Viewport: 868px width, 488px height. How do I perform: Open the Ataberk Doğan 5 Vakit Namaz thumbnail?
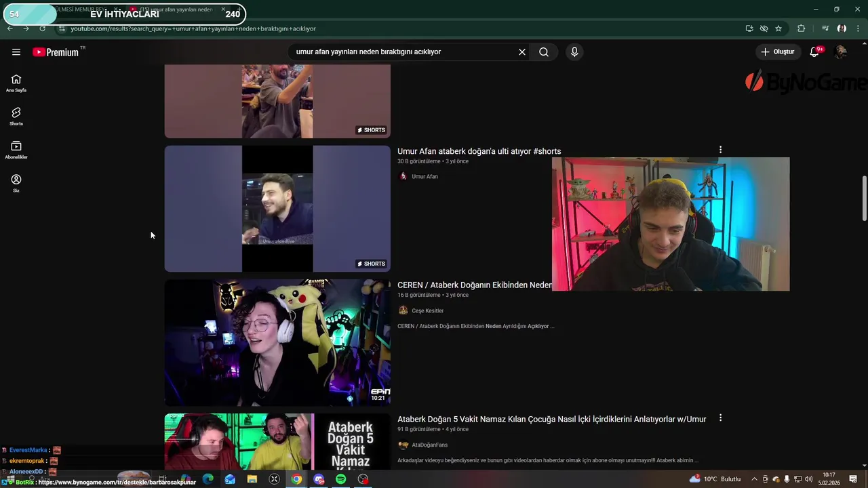277,441
